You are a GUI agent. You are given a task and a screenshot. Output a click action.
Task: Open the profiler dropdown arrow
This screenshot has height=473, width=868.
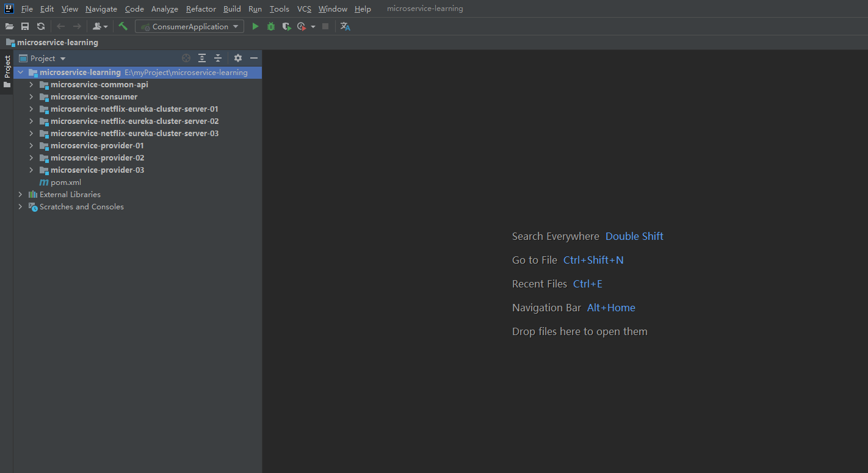click(x=313, y=26)
